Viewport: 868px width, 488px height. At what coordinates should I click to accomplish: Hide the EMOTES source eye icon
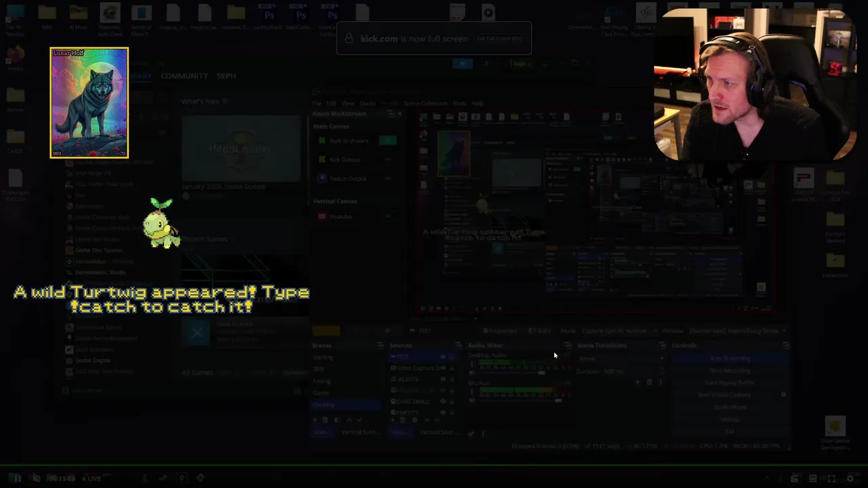click(x=443, y=412)
